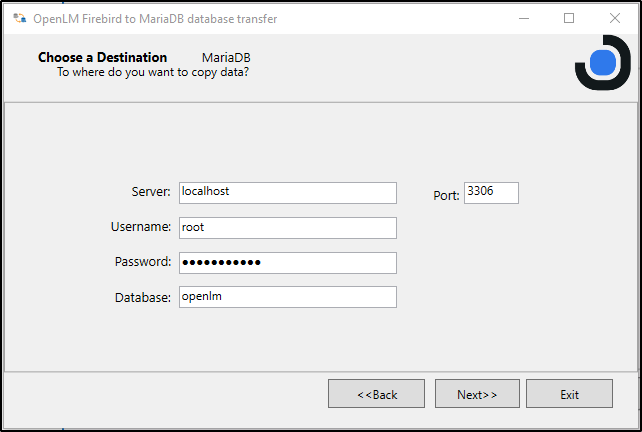
Task: Maximize the database transfer window
Action: [569, 18]
